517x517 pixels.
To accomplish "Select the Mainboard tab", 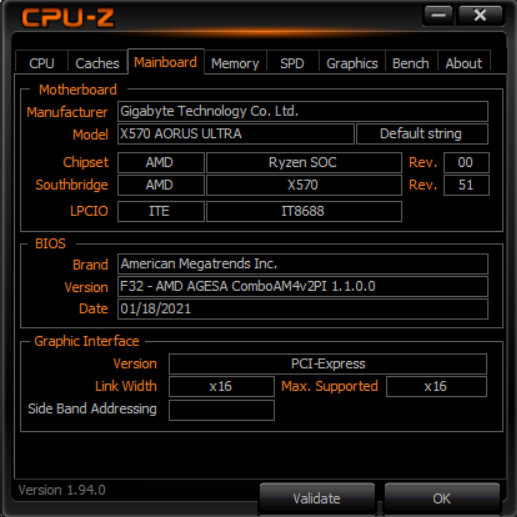I will (x=166, y=62).
